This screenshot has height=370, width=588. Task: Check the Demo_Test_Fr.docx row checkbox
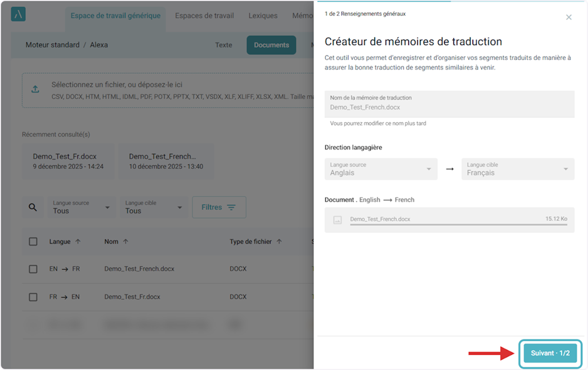[x=33, y=297]
